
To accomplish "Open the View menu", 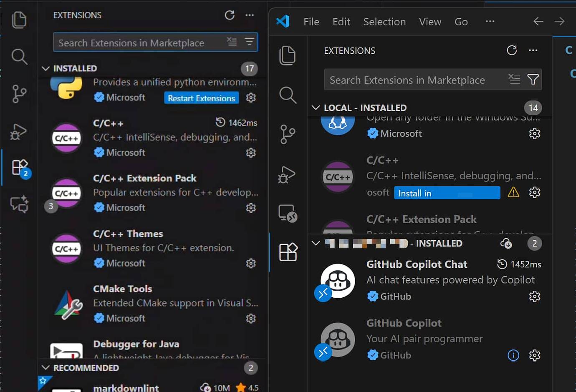I will 429,22.
